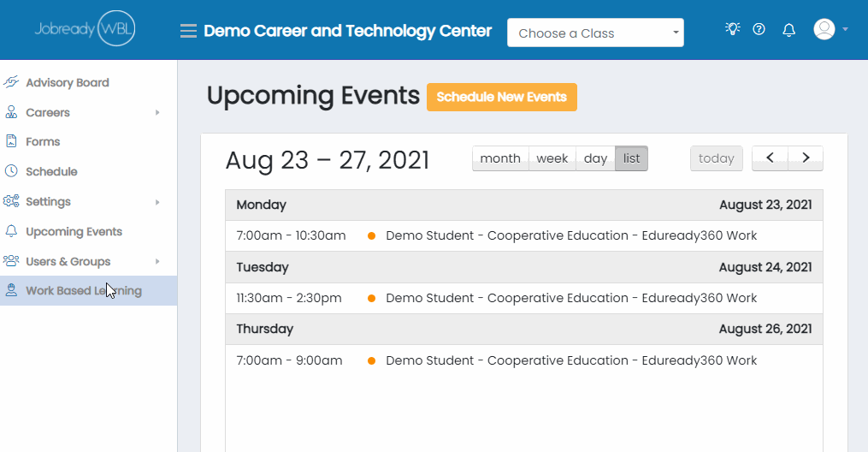Click the Schedule clock icon
The height and width of the screenshot is (452, 868).
pyautogui.click(x=11, y=171)
